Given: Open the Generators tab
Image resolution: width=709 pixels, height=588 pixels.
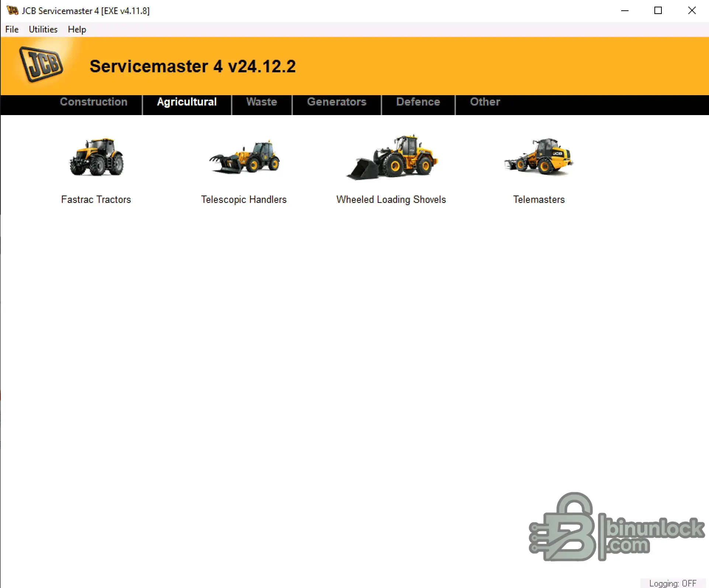Looking at the screenshot, I should [x=337, y=102].
